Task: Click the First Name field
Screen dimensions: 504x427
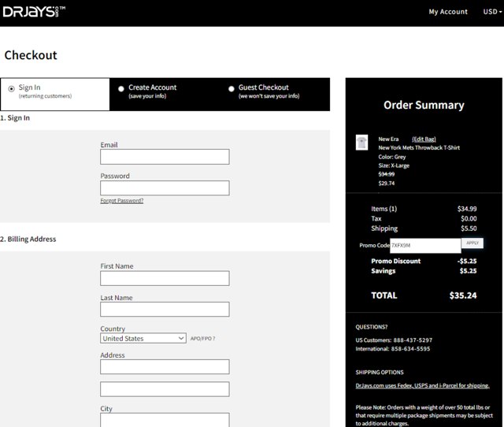Action: [165, 278]
